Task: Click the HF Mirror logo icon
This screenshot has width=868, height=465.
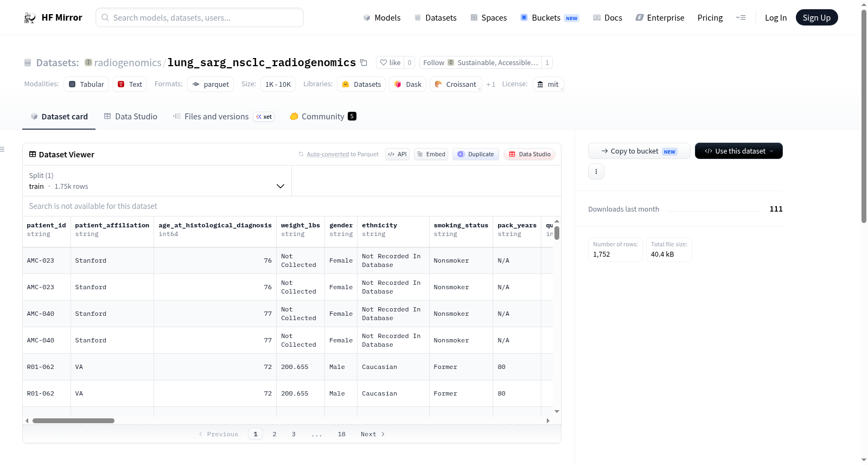Action: [x=30, y=18]
